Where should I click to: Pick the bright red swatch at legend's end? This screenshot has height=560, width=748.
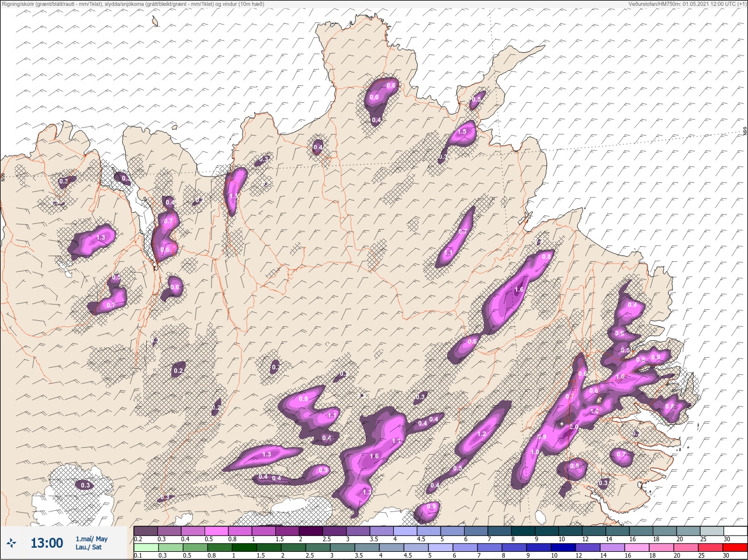(x=735, y=548)
